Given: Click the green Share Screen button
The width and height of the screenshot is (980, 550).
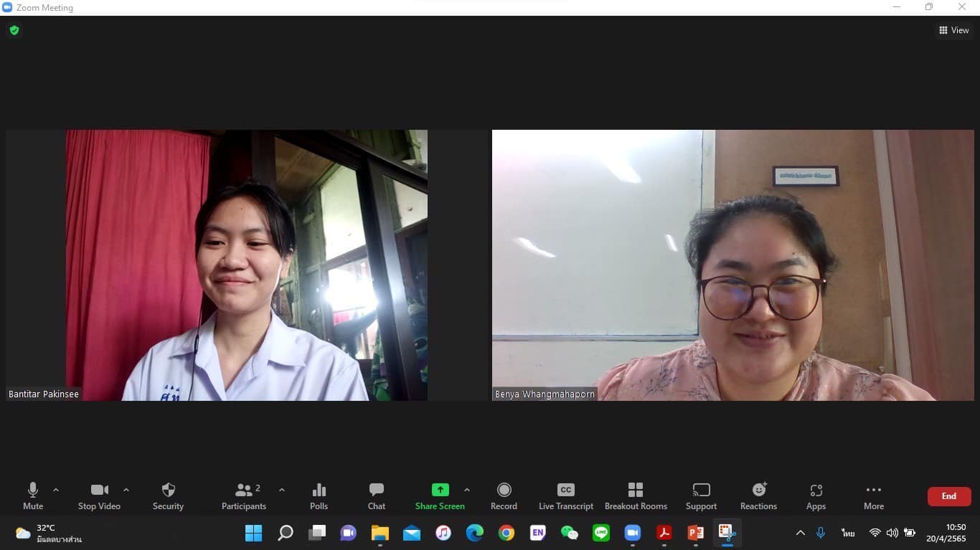Looking at the screenshot, I should tap(440, 496).
